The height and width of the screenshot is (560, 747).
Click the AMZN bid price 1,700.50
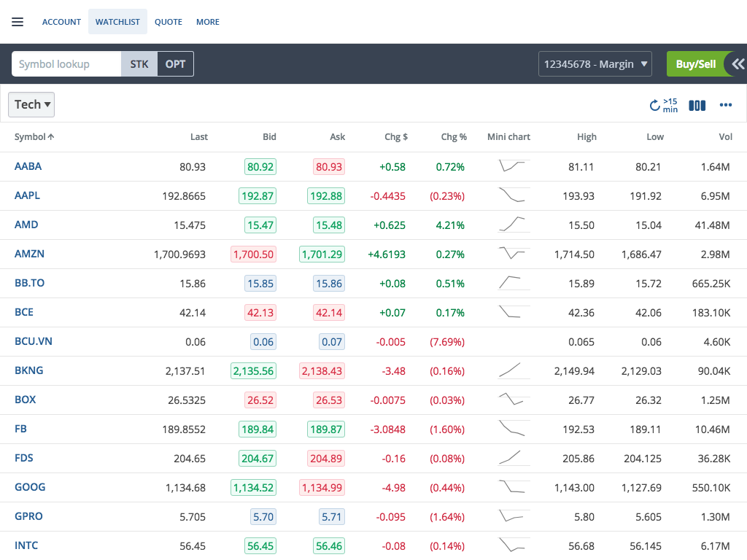[x=253, y=254]
